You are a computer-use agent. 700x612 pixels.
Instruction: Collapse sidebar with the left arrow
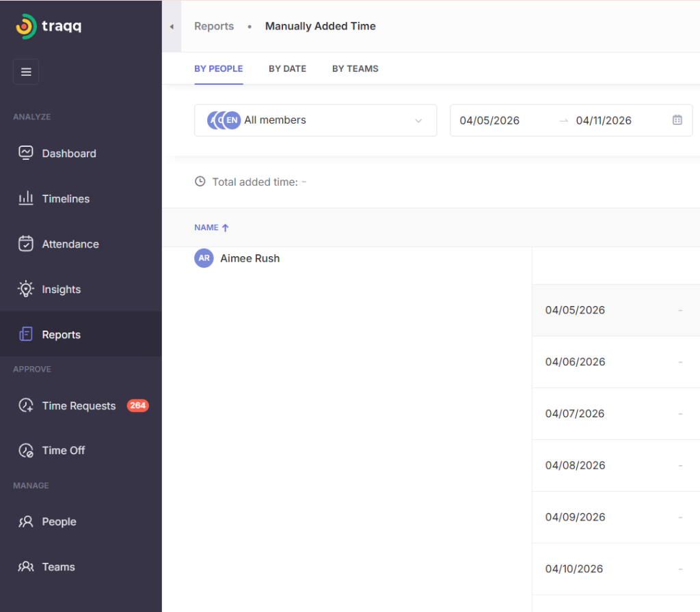(x=172, y=27)
